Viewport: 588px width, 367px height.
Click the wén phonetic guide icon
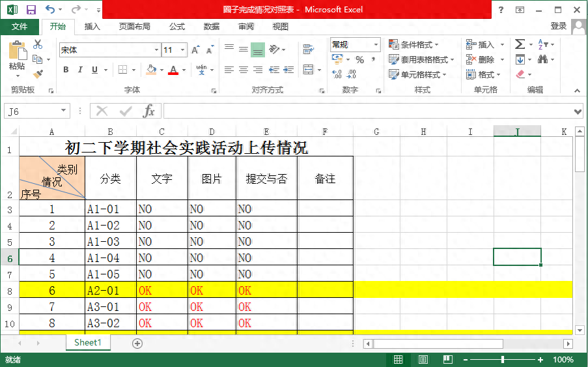pyautogui.click(x=201, y=69)
